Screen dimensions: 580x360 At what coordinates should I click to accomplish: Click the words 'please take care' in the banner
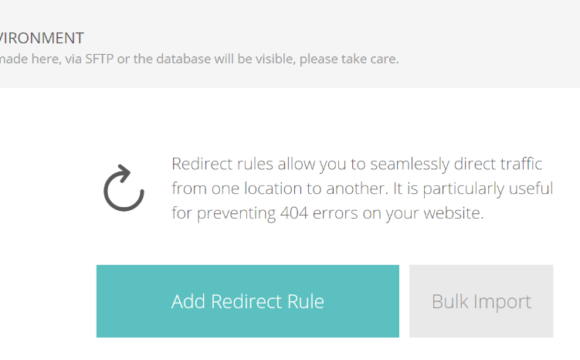click(349, 59)
